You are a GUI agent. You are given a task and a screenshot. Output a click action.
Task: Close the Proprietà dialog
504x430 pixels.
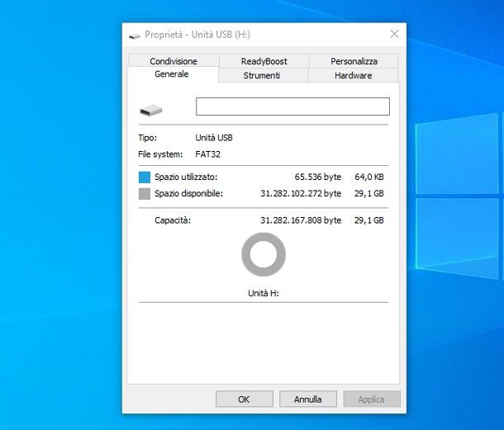pos(394,34)
